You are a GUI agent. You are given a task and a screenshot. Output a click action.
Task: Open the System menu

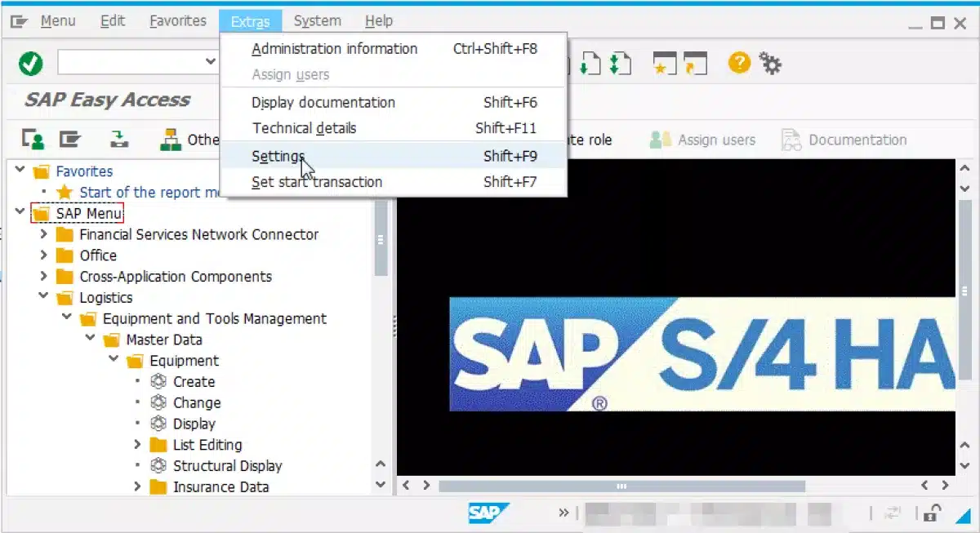(x=318, y=21)
